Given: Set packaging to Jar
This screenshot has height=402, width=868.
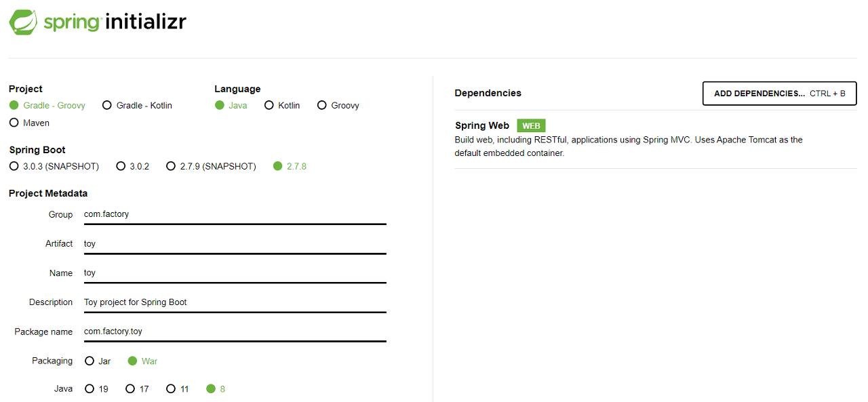Looking at the screenshot, I should coord(98,361).
